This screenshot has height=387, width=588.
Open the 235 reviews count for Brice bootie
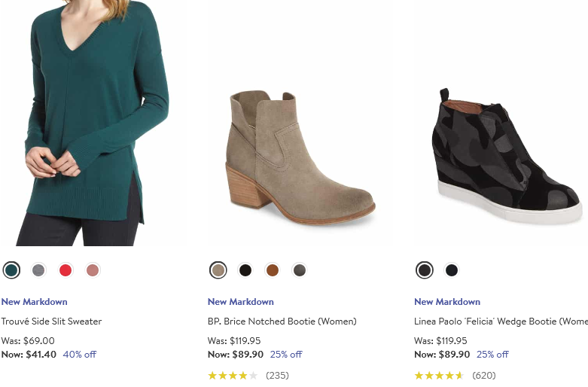click(x=277, y=375)
